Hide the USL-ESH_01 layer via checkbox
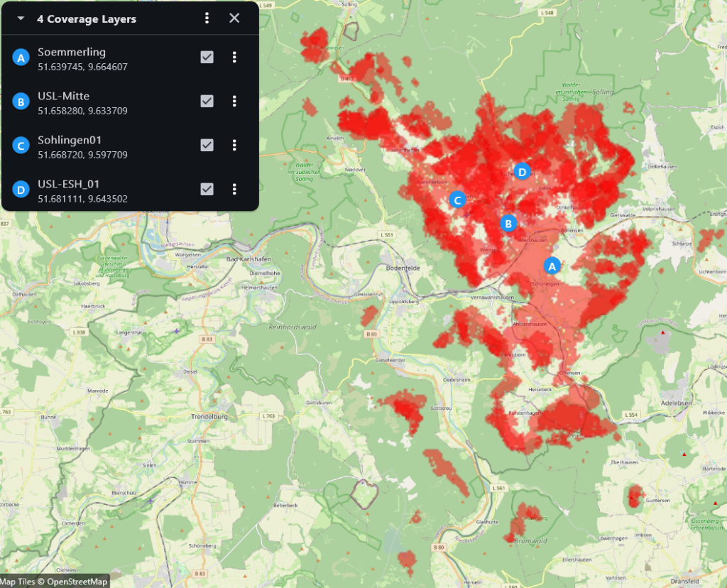Viewport: 727px width, 588px height. tap(207, 190)
